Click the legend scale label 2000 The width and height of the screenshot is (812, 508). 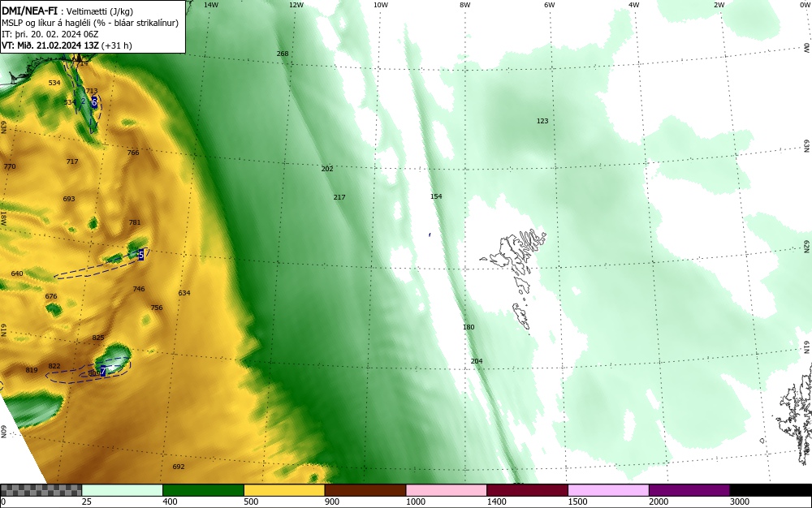pyautogui.click(x=659, y=502)
